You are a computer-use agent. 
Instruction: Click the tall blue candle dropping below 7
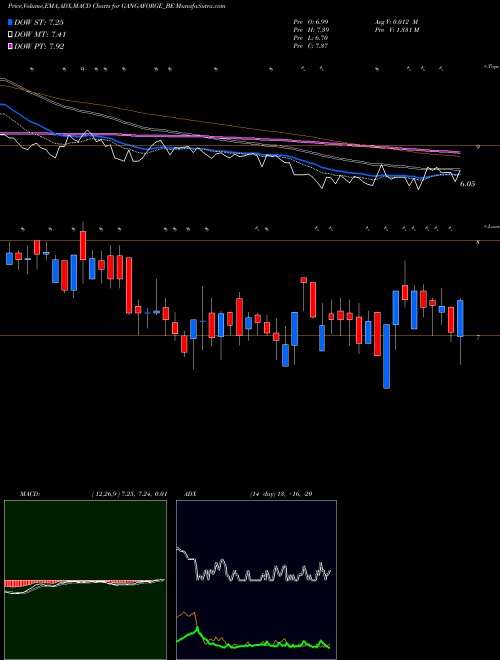pos(386,356)
